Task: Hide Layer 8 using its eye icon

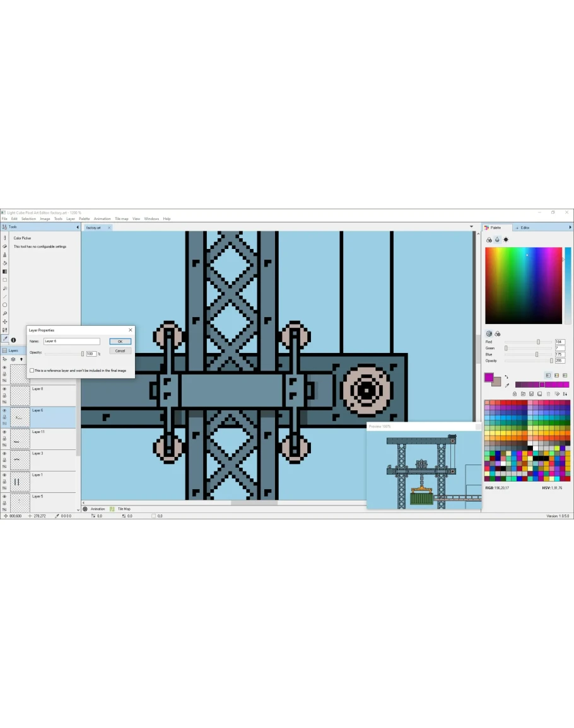Action: point(4,389)
